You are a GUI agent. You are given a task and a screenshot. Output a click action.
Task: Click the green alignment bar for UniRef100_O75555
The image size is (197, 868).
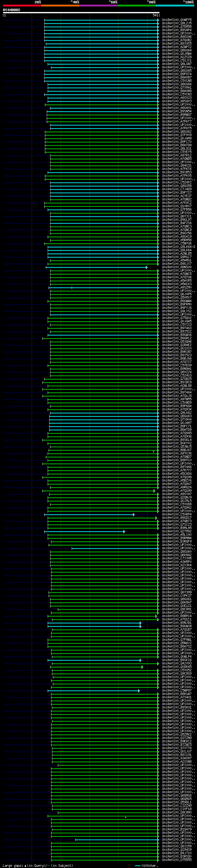(105, 860)
